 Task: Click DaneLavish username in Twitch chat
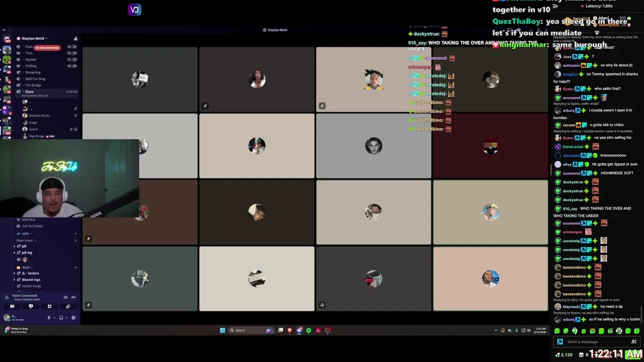click(573, 147)
